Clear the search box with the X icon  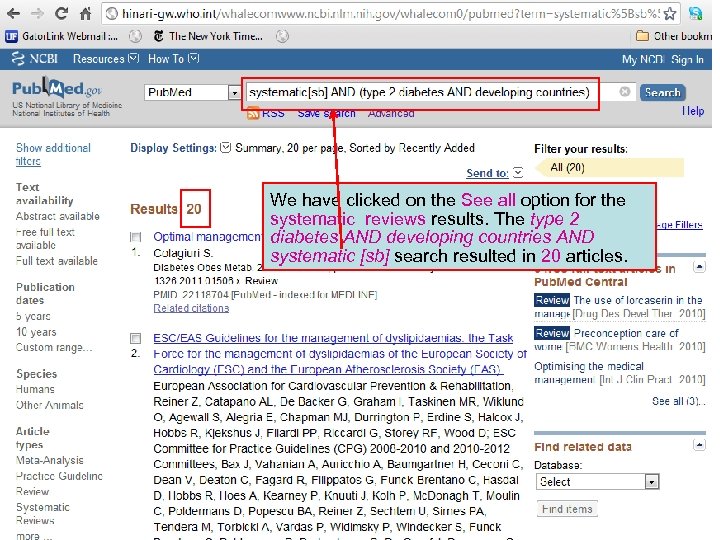click(624, 92)
